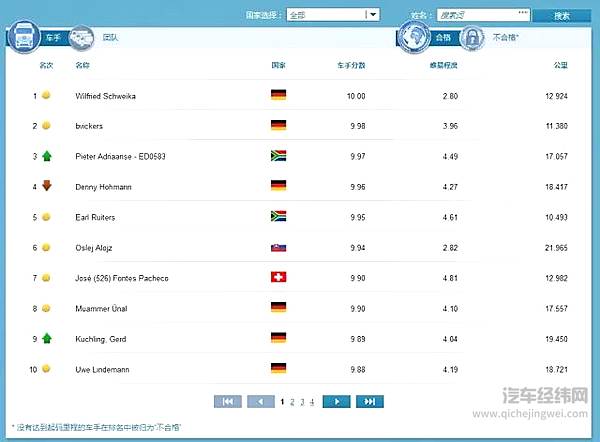Go to page 3 of results
600x442 pixels.
point(302,401)
